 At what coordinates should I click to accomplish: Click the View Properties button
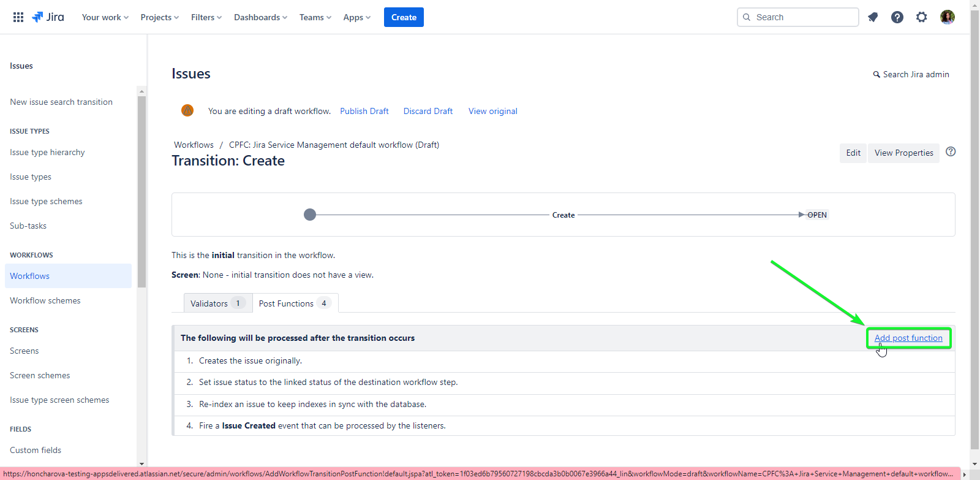click(x=903, y=153)
